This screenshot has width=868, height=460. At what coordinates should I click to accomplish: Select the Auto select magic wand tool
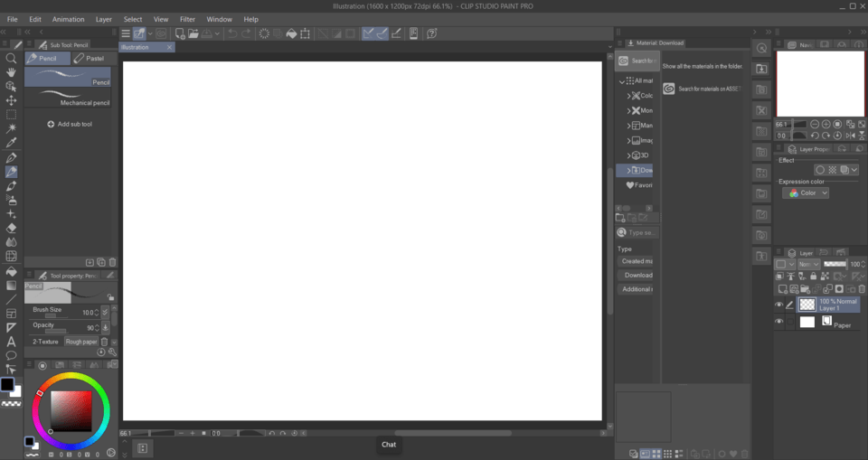click(x=11, y=128)
